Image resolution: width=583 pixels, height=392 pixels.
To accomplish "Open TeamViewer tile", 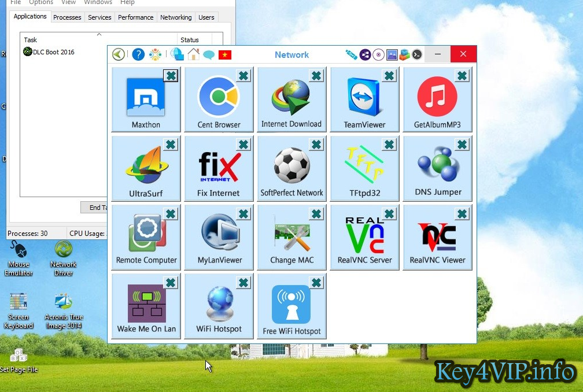I will (x=364, y=99).
